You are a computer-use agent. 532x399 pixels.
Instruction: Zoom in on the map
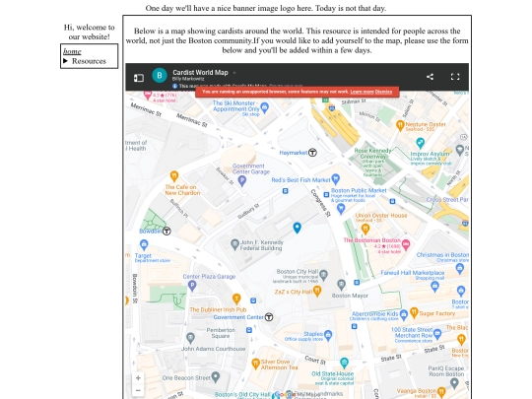pos(138,377)
